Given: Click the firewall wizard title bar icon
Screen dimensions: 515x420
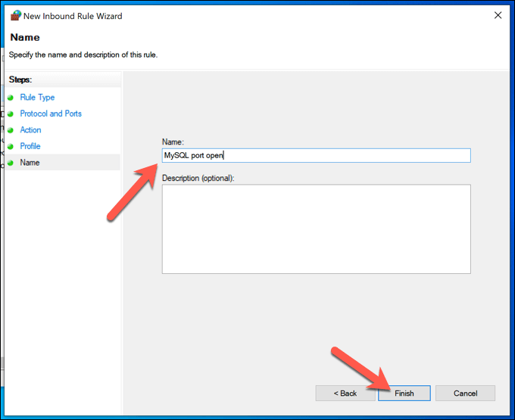Looking at the screenshot, I should [x=15, y=15].
